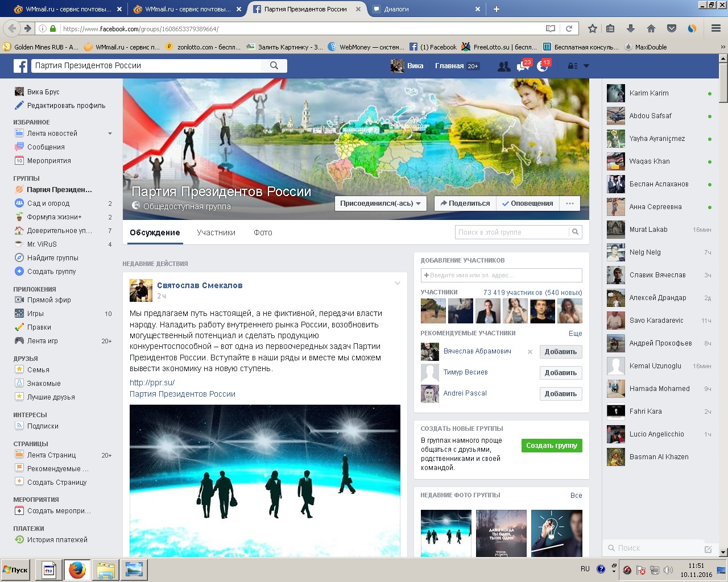
Task: Open friend requests icon in header
Action: point(504,66)
